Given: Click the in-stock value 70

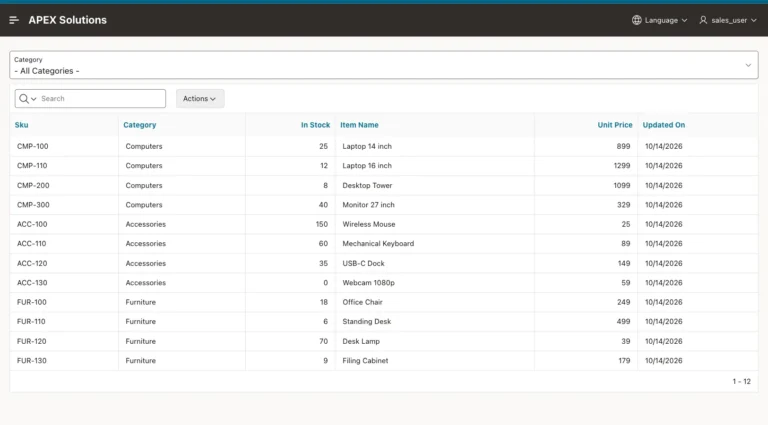Looking at the screenshot, I should coord(323,341).
